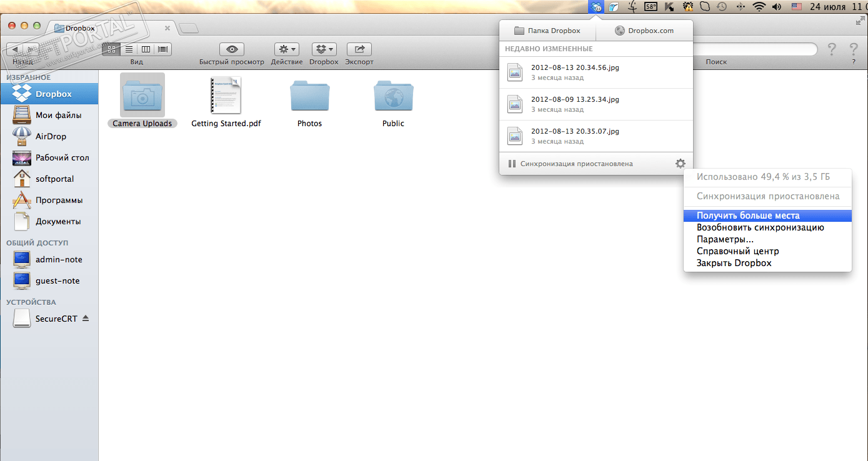Enter full screen with the double-arrow icon
This screenshot has width=868, height=461.
(x=860, y=21)
